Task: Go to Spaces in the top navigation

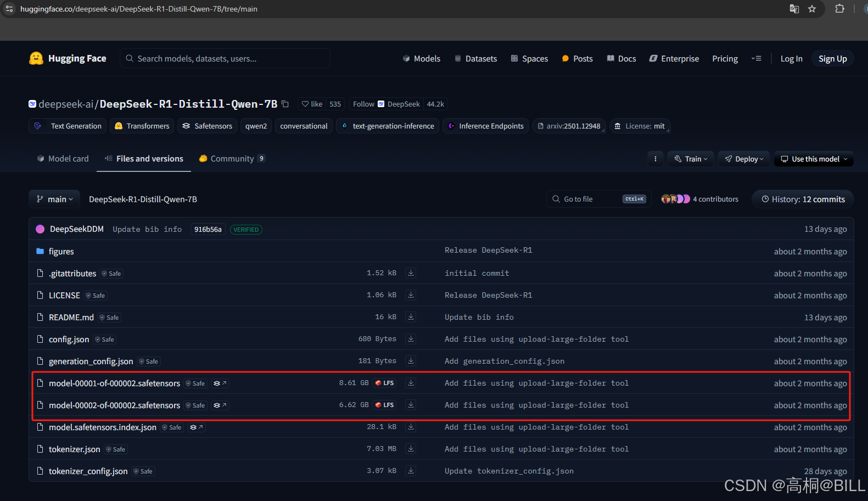Action: (x=529, y=59)
